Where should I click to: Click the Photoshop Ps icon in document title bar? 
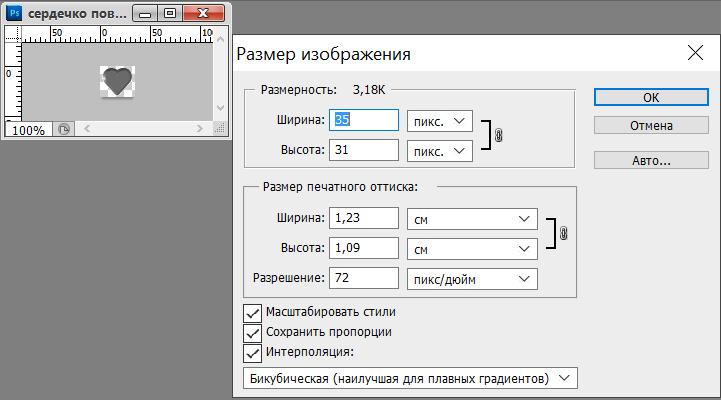pos(14,13)
